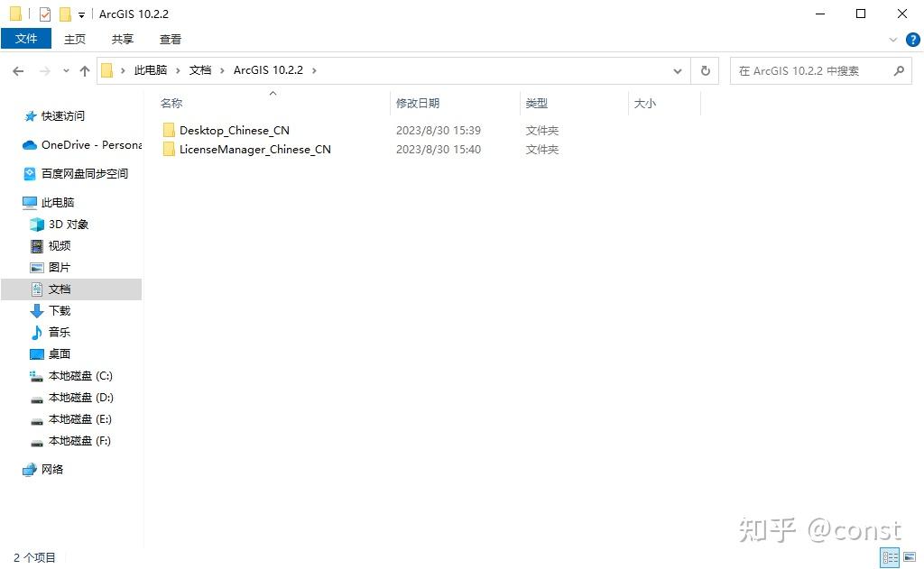The image size is (924, 569).
Task: Switch to the 查看 ribbon tab
Action: tap(171, 39)
